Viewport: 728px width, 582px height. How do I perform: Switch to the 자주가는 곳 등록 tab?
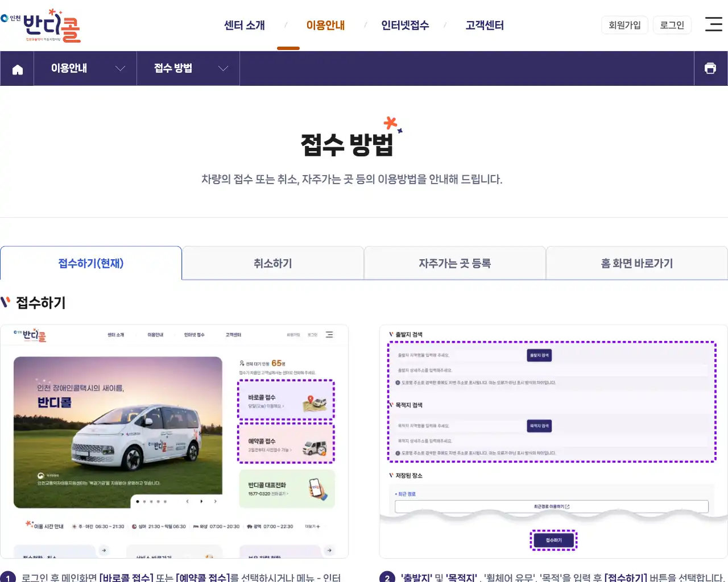pyautogui.click(x=455, y=263)
